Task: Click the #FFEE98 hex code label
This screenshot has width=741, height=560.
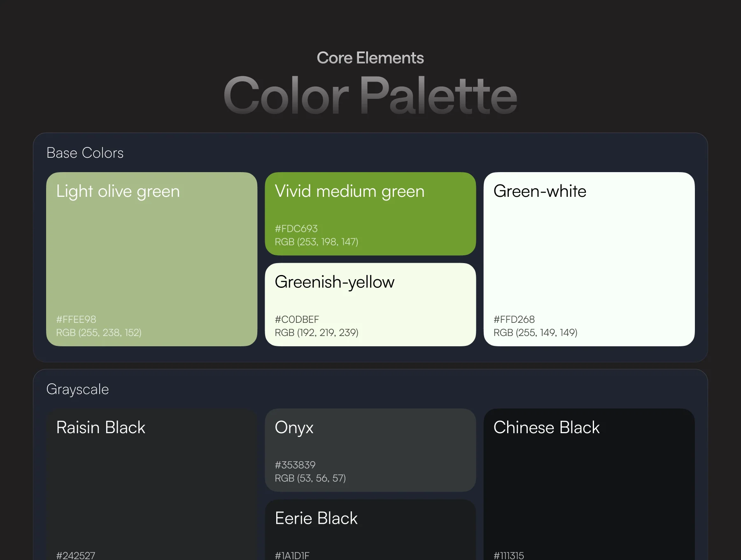Action: (x=76, y=320)
